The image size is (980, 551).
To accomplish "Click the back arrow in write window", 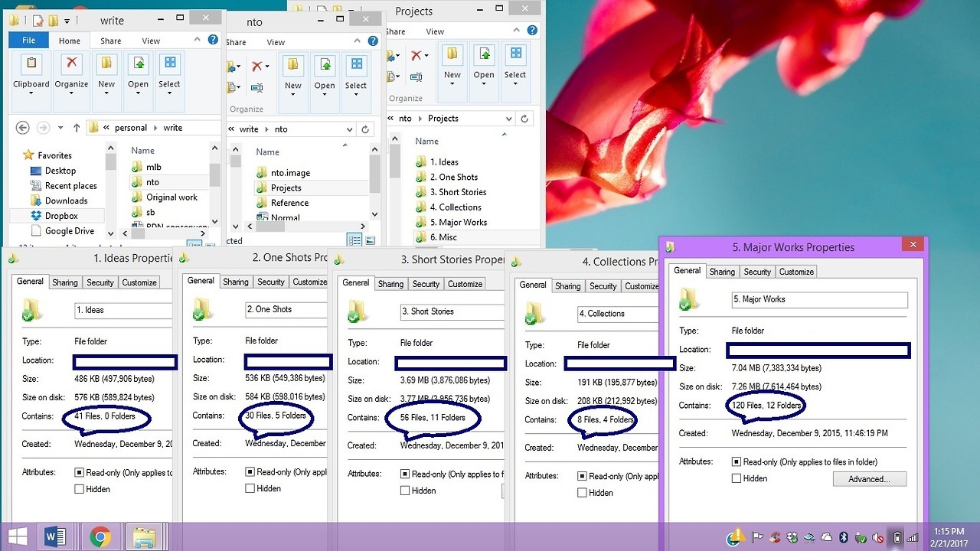I will (x=22, y=128).
